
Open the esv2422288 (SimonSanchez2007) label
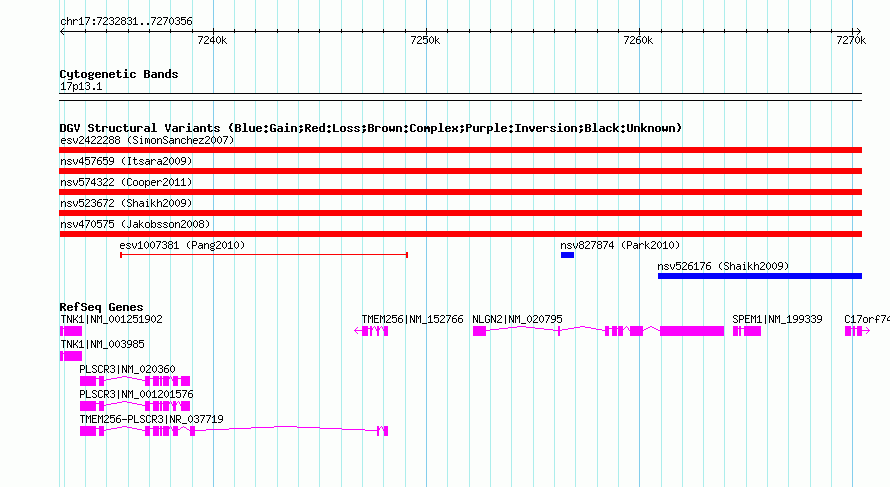tap(147, 140)
